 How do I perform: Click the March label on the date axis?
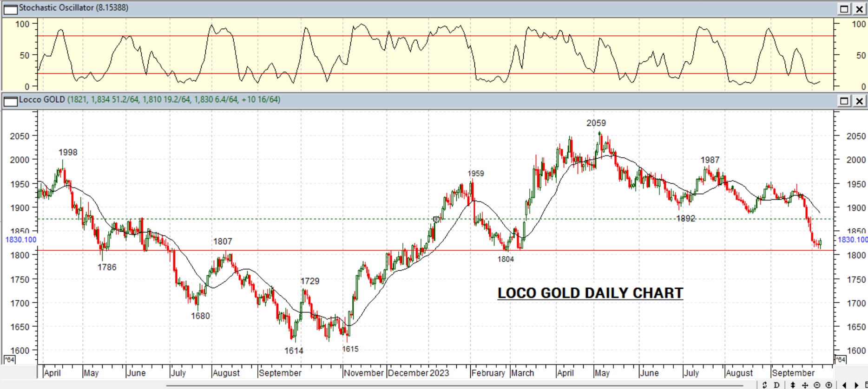click(522, 373)
